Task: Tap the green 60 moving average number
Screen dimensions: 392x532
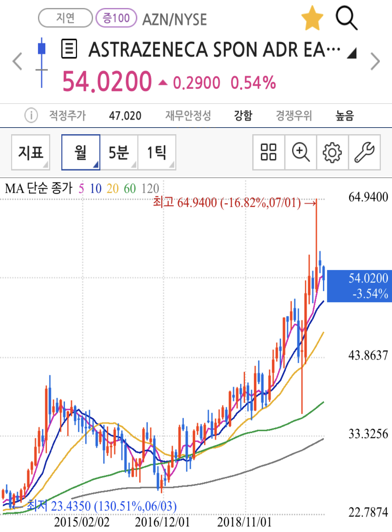Action: coord(130,189)
